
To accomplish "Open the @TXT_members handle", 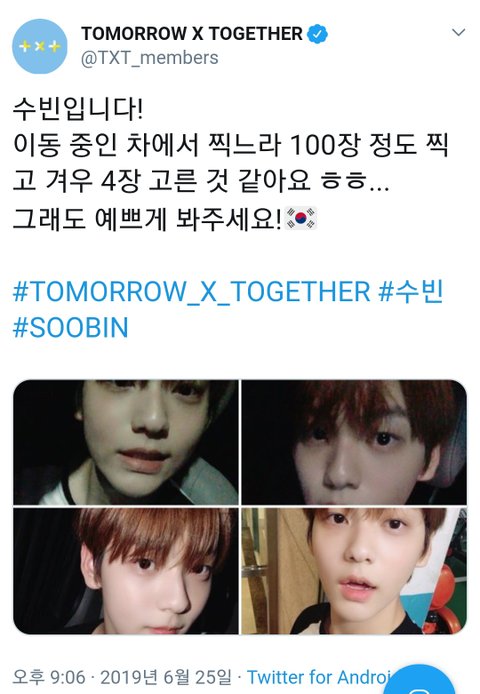I will (x=149, y=58).
